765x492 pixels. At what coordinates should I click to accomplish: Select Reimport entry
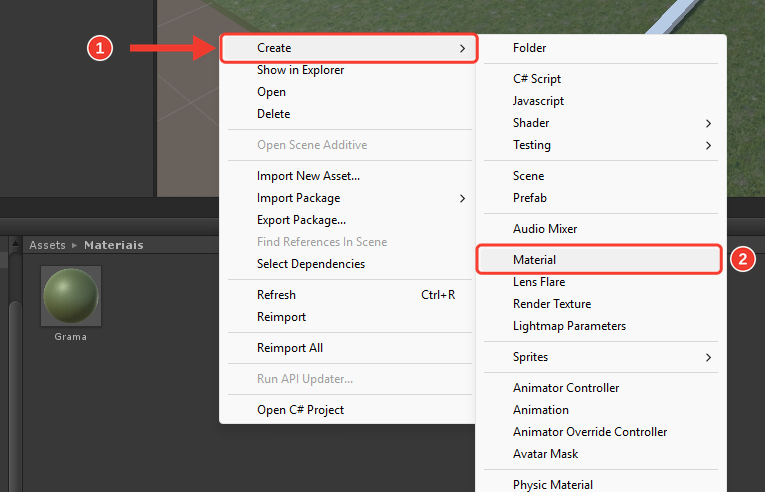pyautogui.click(x=348, y=317)
